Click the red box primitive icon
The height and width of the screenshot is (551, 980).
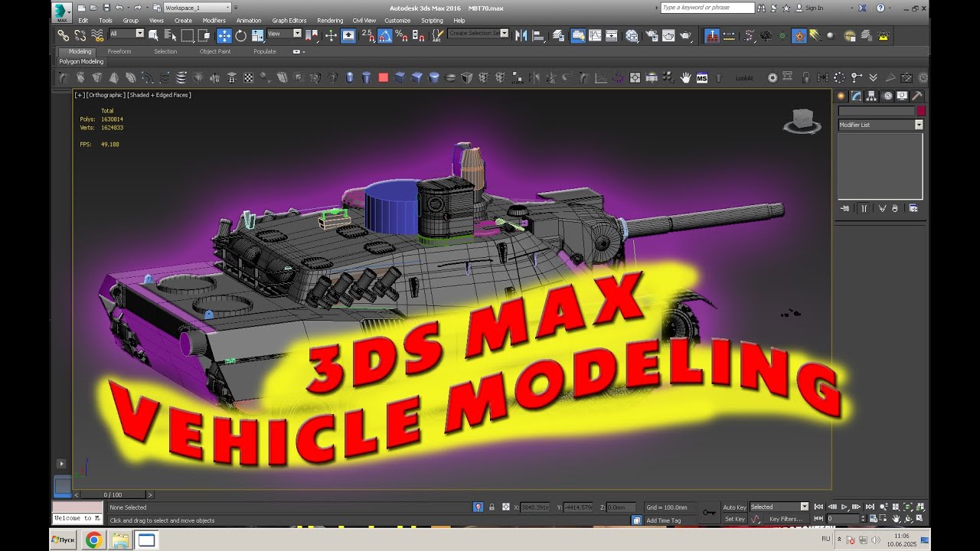[x=384, y=77]
